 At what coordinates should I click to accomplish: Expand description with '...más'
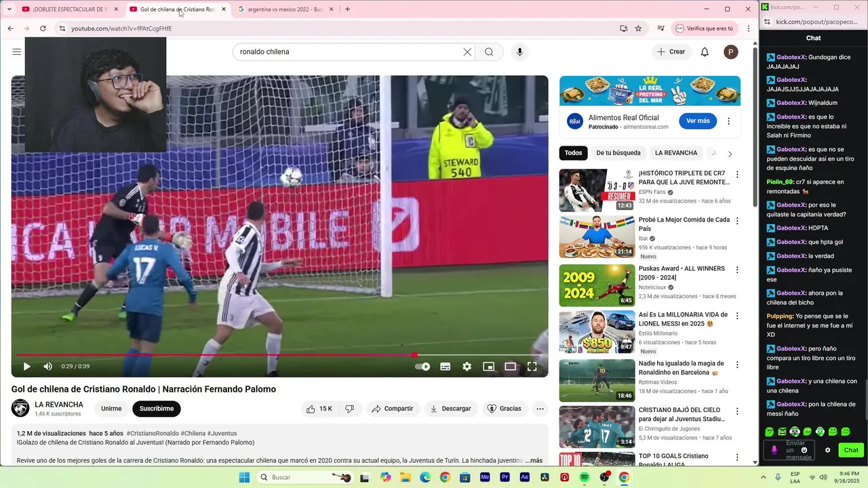[x=534, y=461]
